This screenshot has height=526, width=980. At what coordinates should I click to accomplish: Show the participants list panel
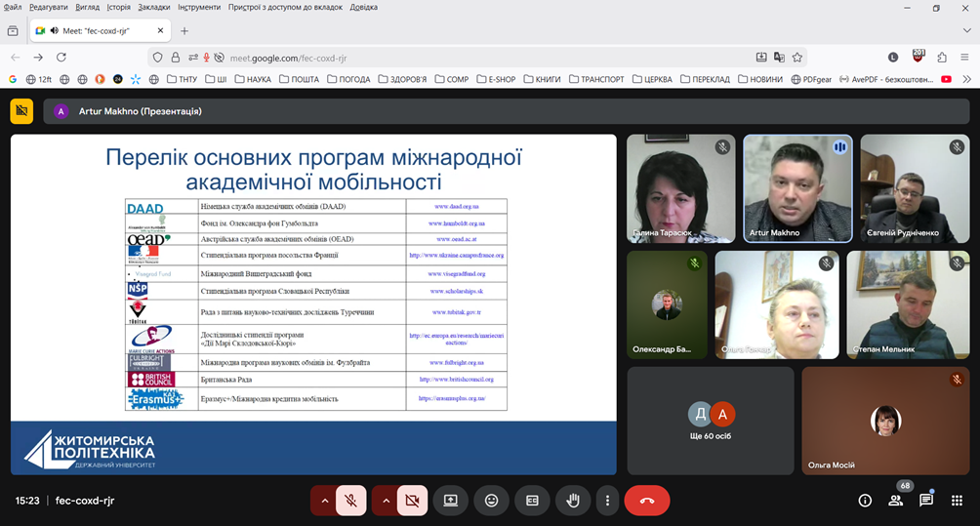(895, 501)
